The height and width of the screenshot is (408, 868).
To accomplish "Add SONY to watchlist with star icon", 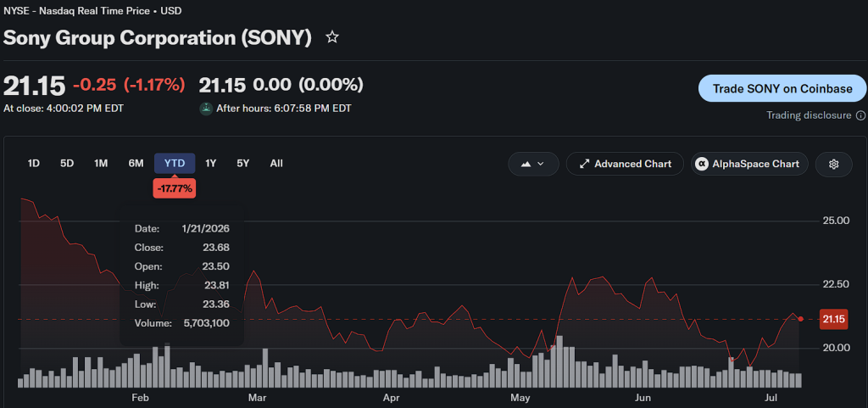I will click(332, 37).
